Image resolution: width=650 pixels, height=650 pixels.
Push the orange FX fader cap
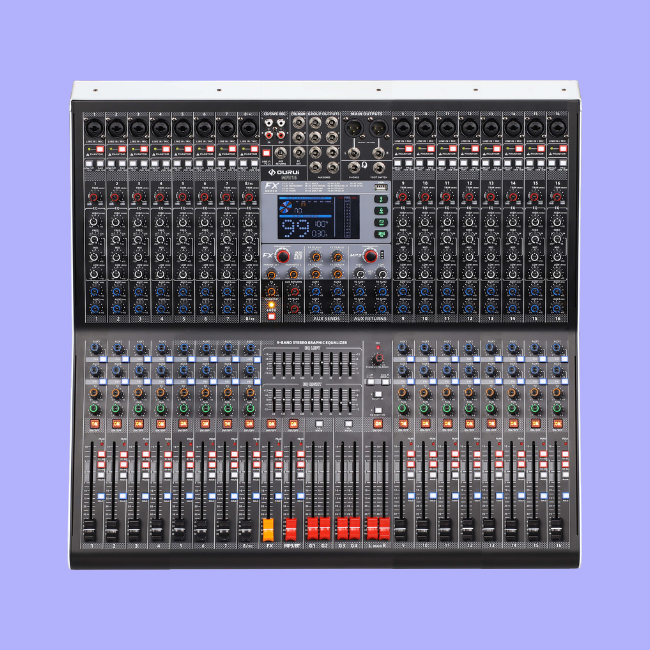pos(268,529)
